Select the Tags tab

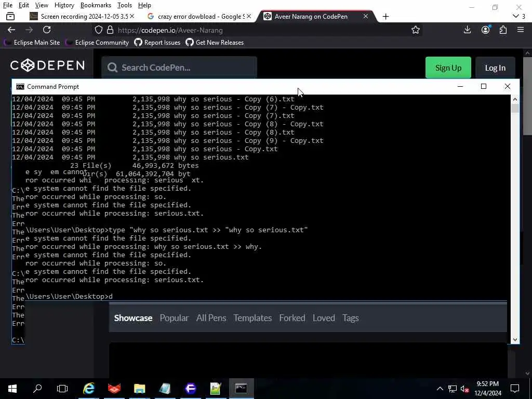[351, 318]
